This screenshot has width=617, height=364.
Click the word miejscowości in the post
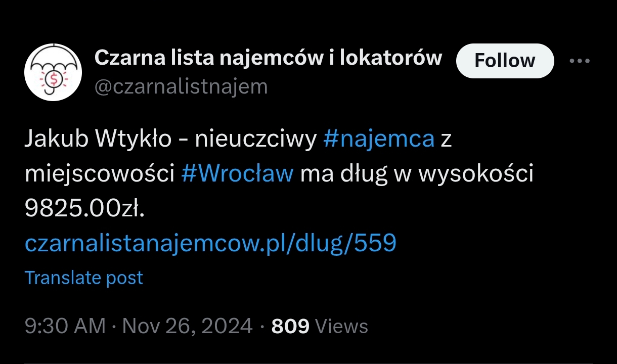[x=100, y=174]
